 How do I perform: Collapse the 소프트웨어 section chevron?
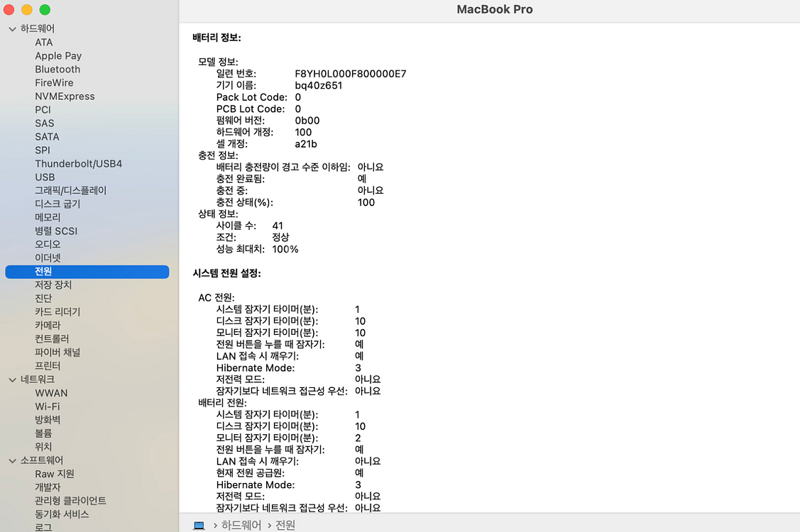click(x=12, y=460)
